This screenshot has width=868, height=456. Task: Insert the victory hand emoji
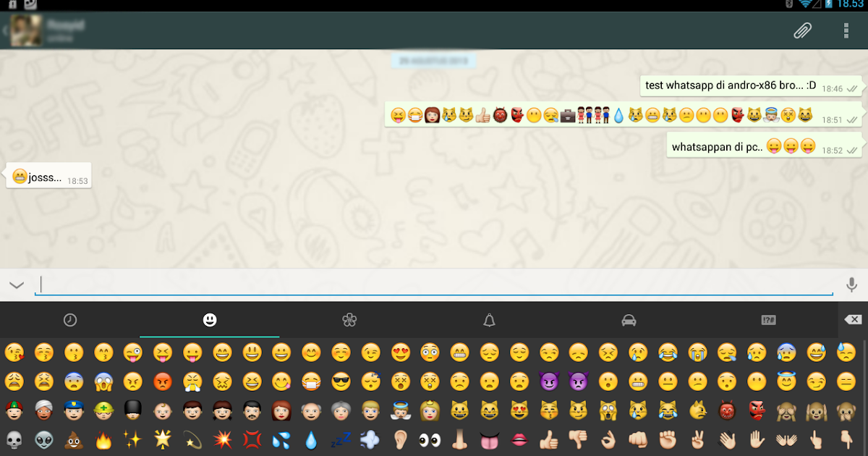[x=696, y=439]
